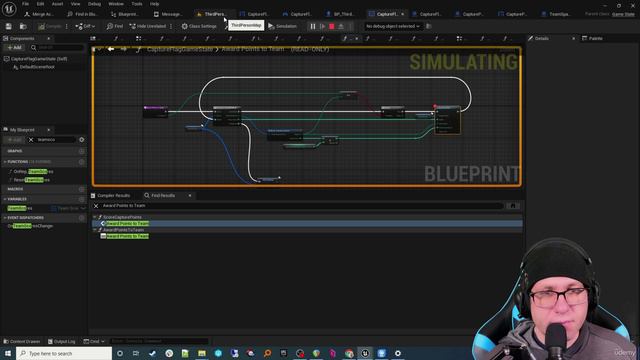Viewport: 640px width, 360px height.
Task: Collapse the Variables section
Action: pos(5,199)
